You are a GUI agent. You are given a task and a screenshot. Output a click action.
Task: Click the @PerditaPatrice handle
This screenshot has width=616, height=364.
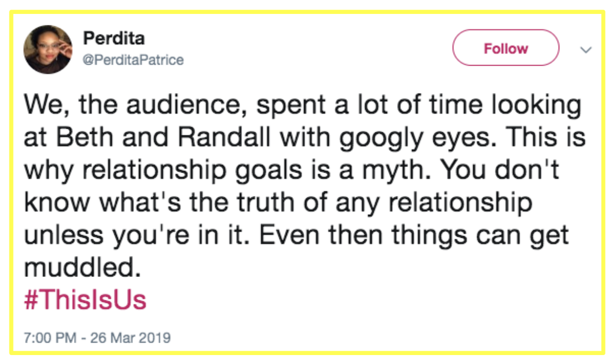(x=133, y=60)
